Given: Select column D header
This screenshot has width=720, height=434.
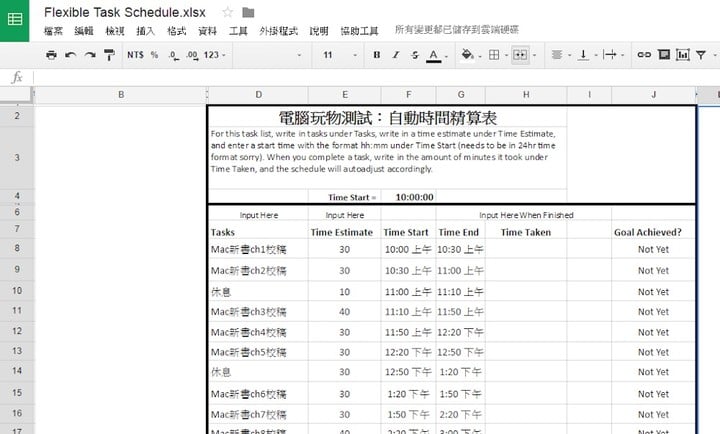Looking at the screenshot, I should (x=259, y=95).
